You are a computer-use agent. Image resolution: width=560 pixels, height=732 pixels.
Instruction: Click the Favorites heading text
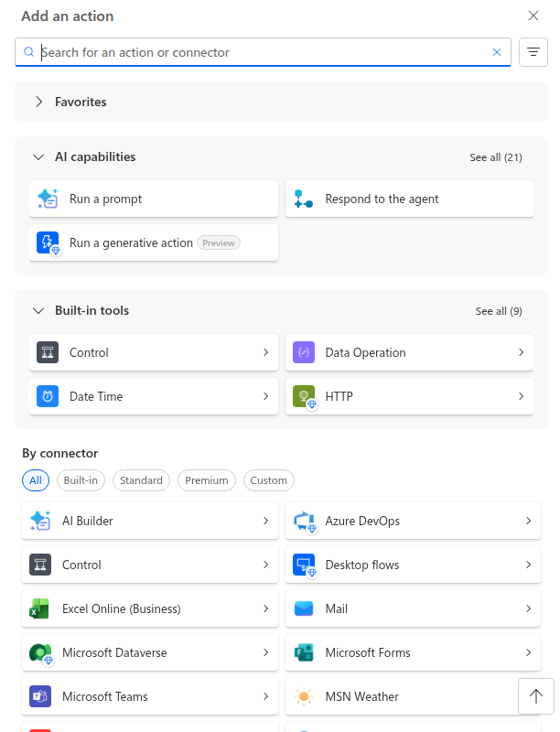[81, 102]
